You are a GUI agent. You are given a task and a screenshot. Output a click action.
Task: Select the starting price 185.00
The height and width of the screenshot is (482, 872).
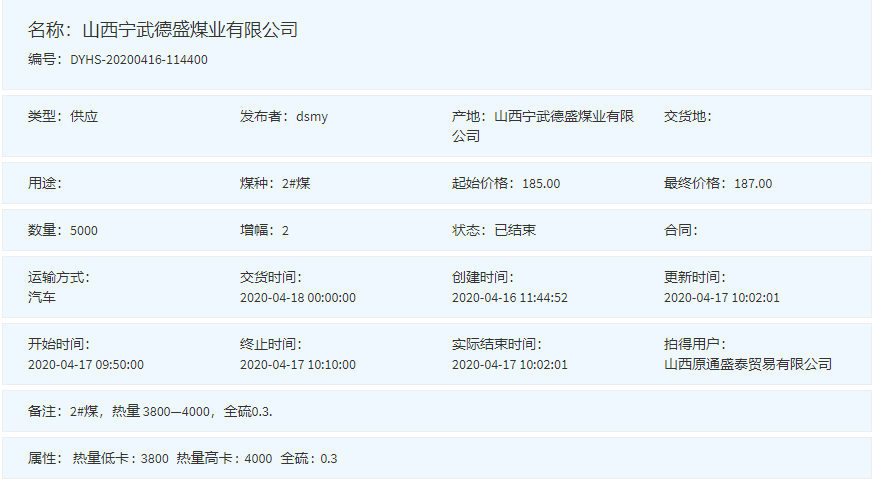(541, 184)
